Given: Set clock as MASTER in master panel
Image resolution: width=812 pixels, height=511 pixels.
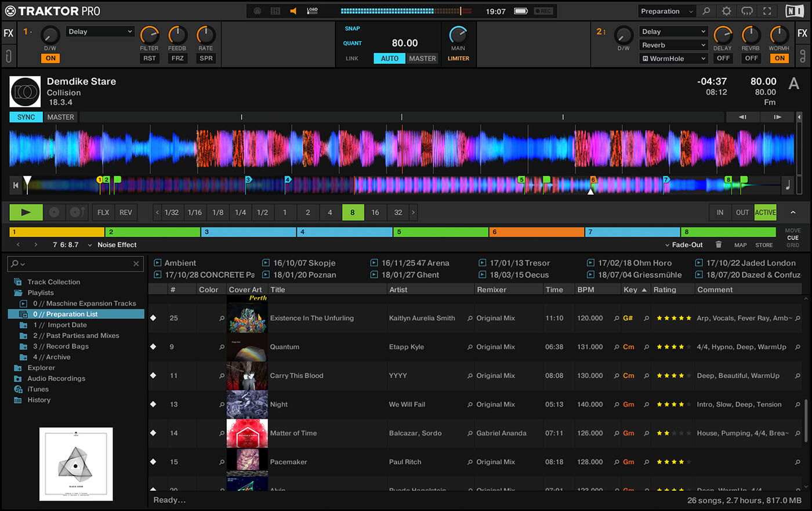Looking at the screenshot, I should [422, 59].
